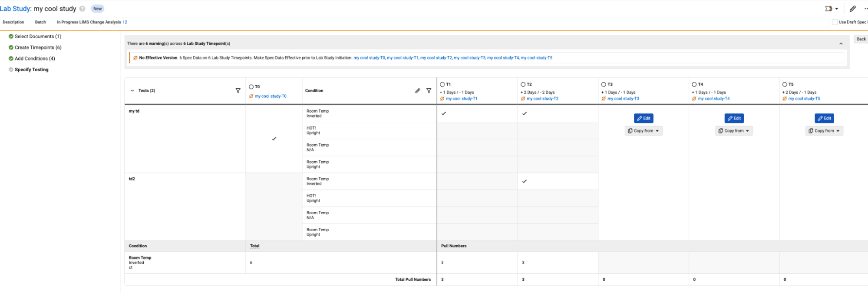Go to Create Timepoints (6) step
The width and height of the screenshot is (868, 293).
38,47
